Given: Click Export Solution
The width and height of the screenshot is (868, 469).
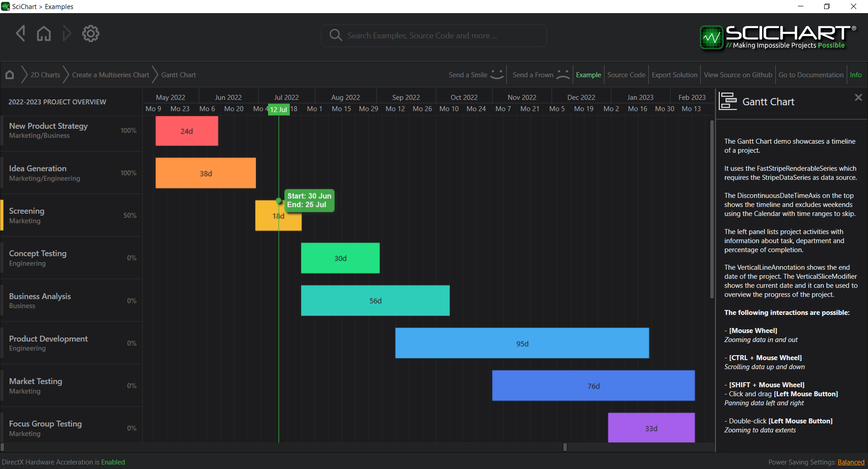Looking at the screenshot, I should pos(674,75).
